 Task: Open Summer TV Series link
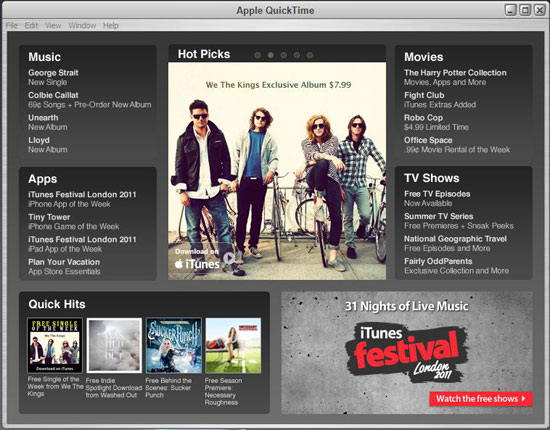(x=459, y=221)
